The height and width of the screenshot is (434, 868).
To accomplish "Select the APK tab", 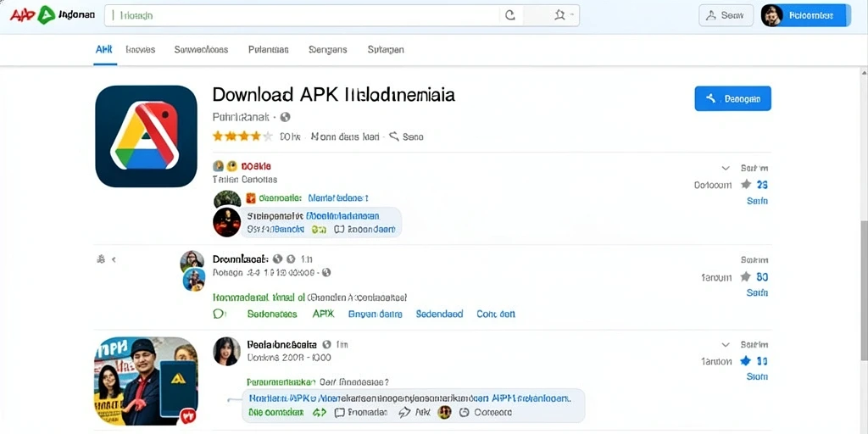I will click(x=104, y=49).
